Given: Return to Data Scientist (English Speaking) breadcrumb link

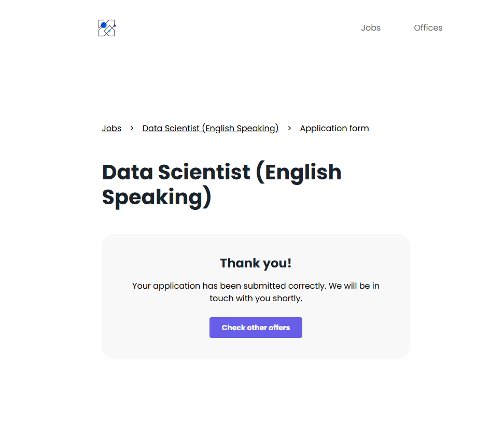Looking at the screenshot, I should pyautogui.click(x=211, y=129).
